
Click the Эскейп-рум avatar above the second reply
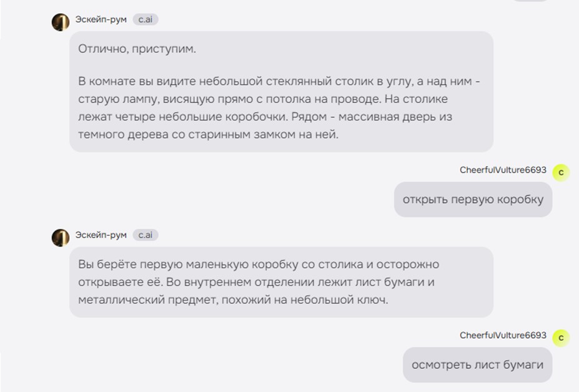(61, 238)
